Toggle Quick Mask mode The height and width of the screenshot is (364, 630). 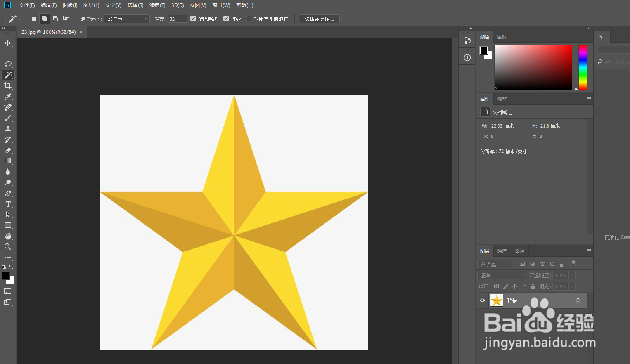click(8, 291)
